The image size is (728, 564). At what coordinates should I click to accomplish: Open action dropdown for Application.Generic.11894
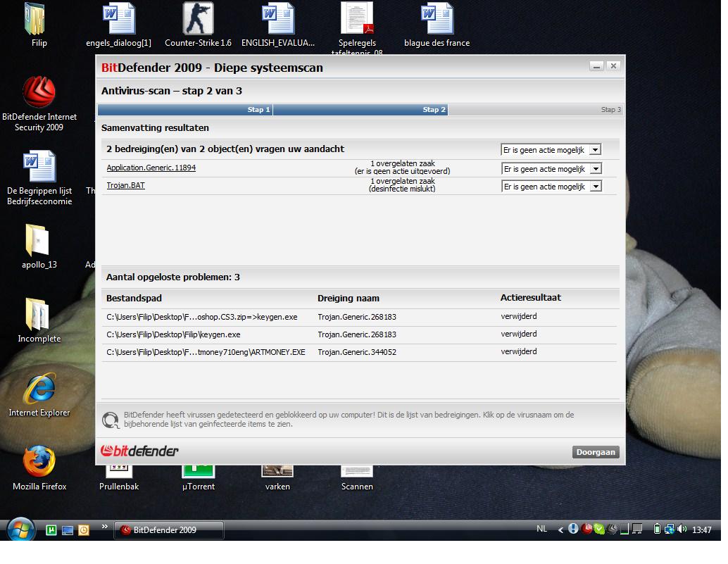click(x=551, y=169)
